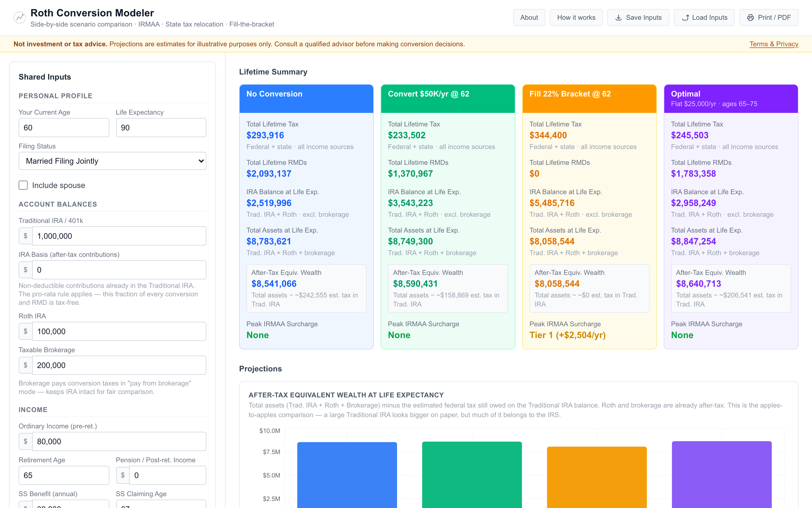Viewport: 812px width, 508px height.
Task: Click the $2,093,137 lifetime RMDs value
Action: (269, 174)
